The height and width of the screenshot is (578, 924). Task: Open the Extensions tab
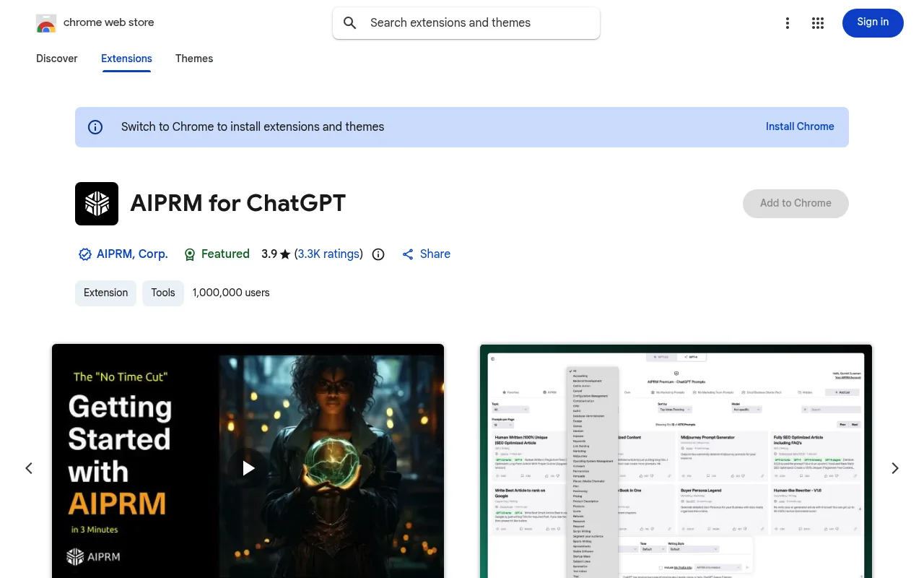[x=126, y=59]
